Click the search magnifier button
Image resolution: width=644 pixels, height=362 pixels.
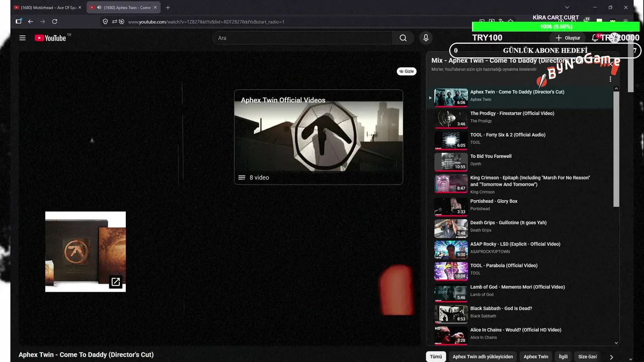[x=403, y=38]
